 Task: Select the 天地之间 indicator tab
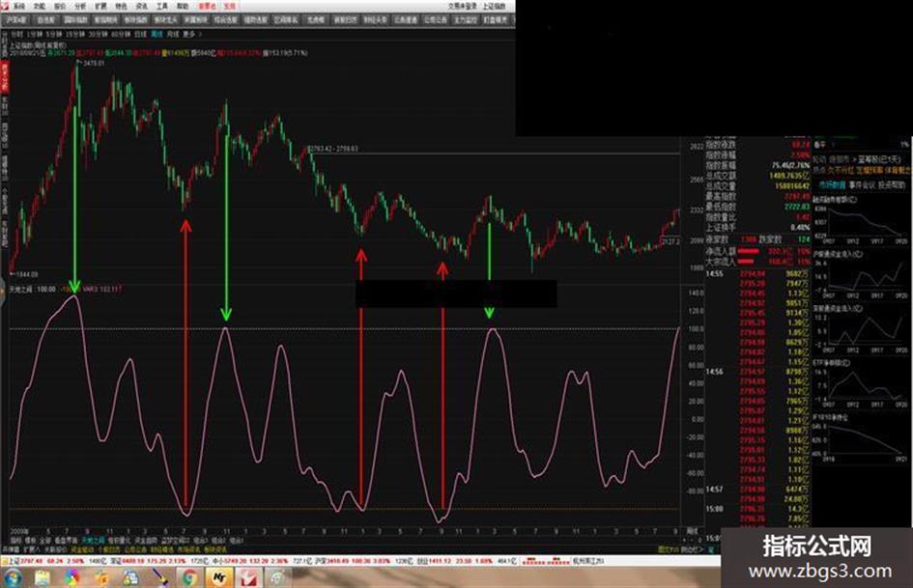93,541
